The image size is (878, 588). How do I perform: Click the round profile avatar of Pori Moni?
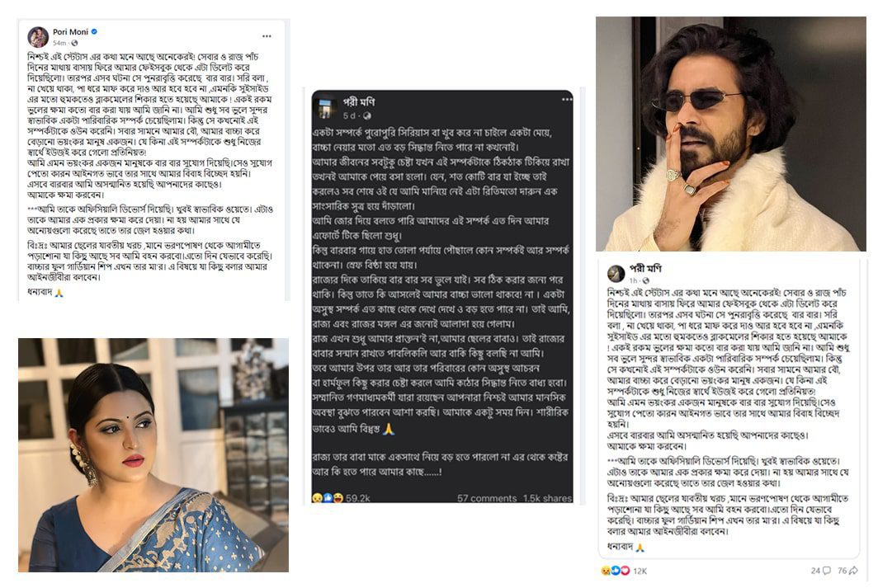[x=38, y=37]
